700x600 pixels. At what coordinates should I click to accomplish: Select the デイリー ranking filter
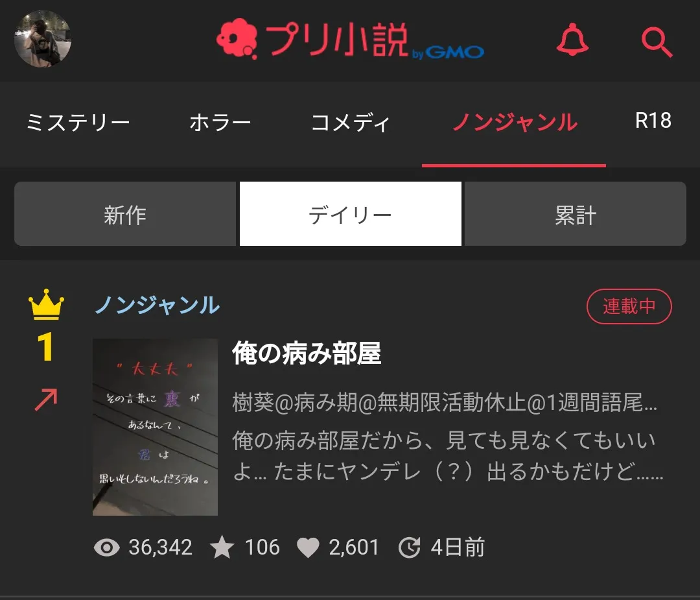[351, 213]
